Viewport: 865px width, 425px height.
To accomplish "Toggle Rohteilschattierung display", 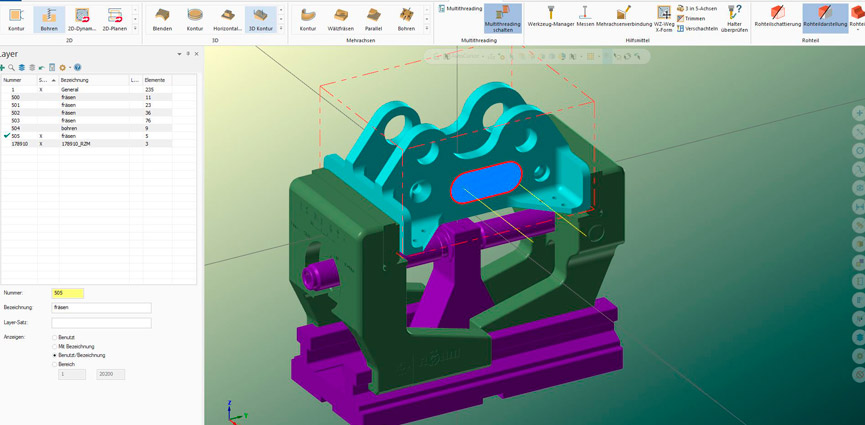I will point(777,16).
